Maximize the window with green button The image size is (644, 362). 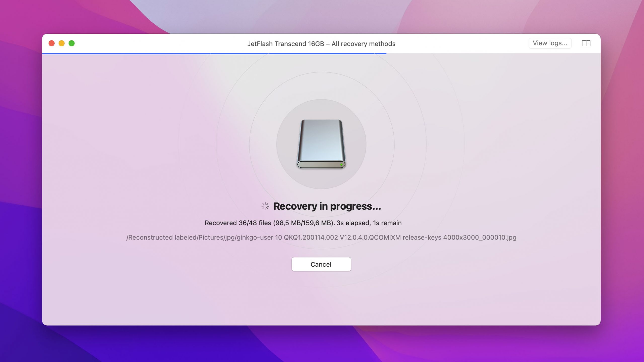point(72,43)
